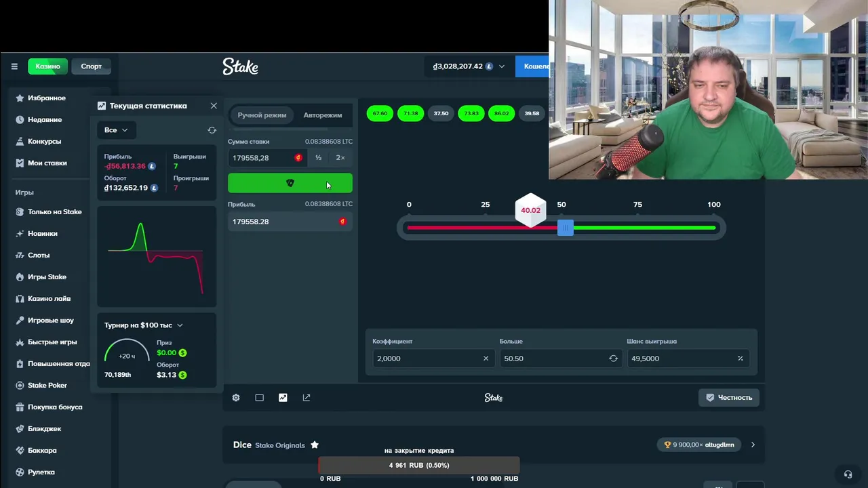
Task: Select the Казино tab
Action: [47, 66]
